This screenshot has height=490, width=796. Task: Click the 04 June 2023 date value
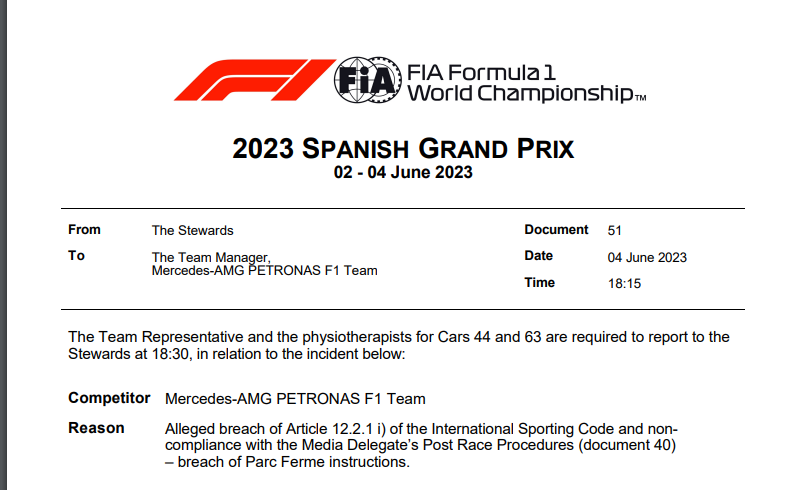tap(647, 257)
